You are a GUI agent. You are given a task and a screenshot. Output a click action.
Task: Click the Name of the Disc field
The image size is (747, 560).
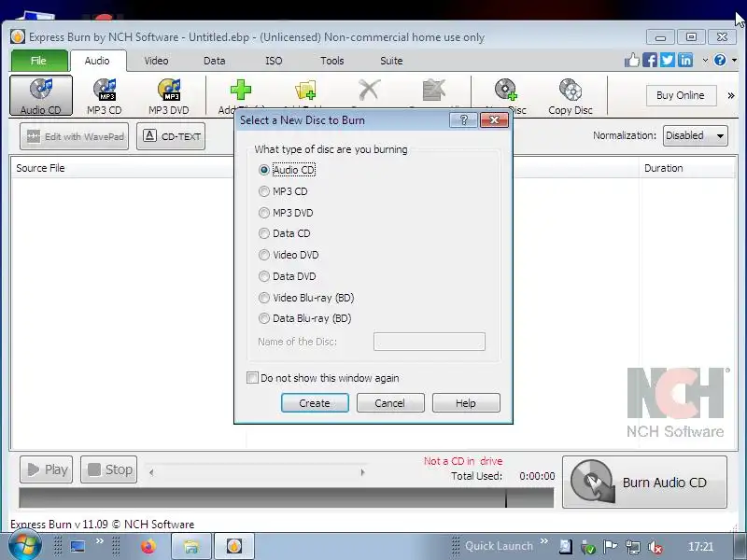[x=430, y=342]
